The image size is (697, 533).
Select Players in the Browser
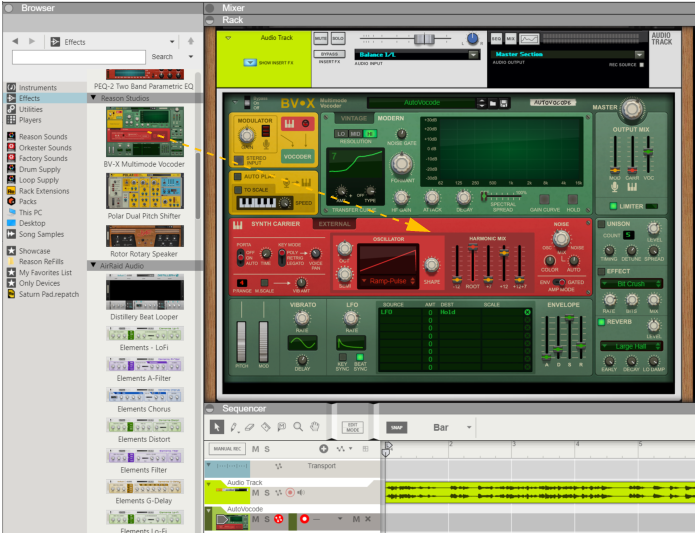(x=30, y=120)
